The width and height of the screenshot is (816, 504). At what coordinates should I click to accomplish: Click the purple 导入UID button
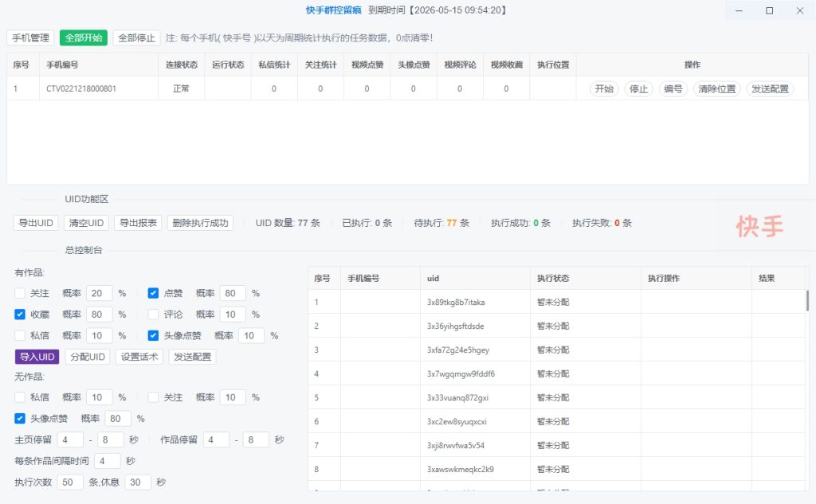pyautogui.click(x=36, y=357)
